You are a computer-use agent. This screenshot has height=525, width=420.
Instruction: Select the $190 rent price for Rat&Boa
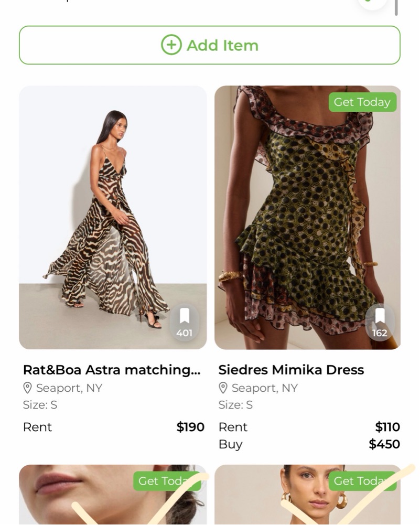(190, 427)
